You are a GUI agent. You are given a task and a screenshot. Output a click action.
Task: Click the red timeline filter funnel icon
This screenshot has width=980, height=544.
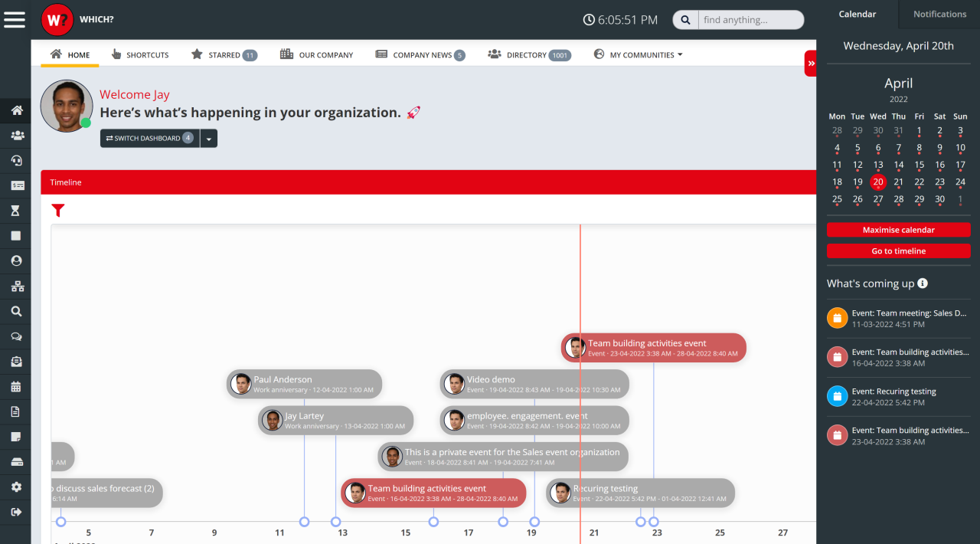click(x=58, y=211)
